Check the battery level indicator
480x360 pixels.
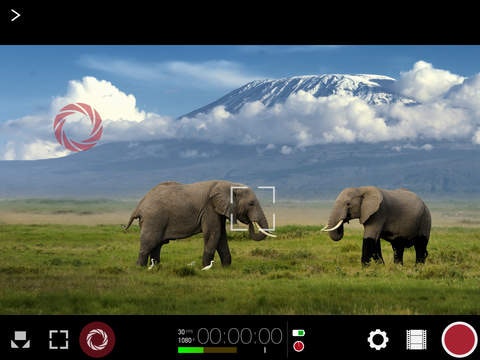coord(299,333)
